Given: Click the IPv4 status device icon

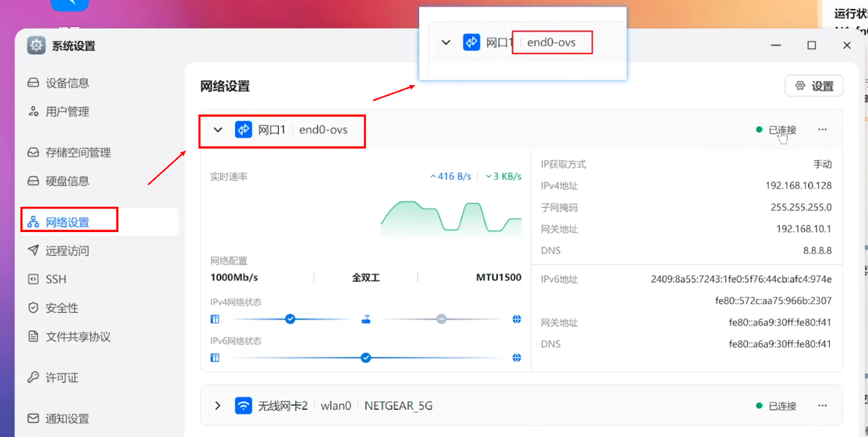Looking at the screenshot, I should [x=215, y=319].
